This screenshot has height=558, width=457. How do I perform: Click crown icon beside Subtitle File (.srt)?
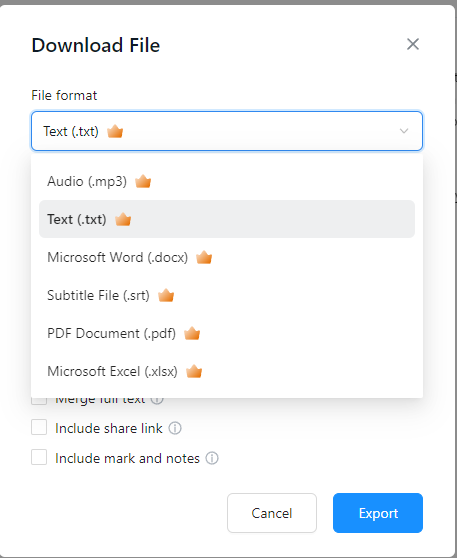[166, 295]
